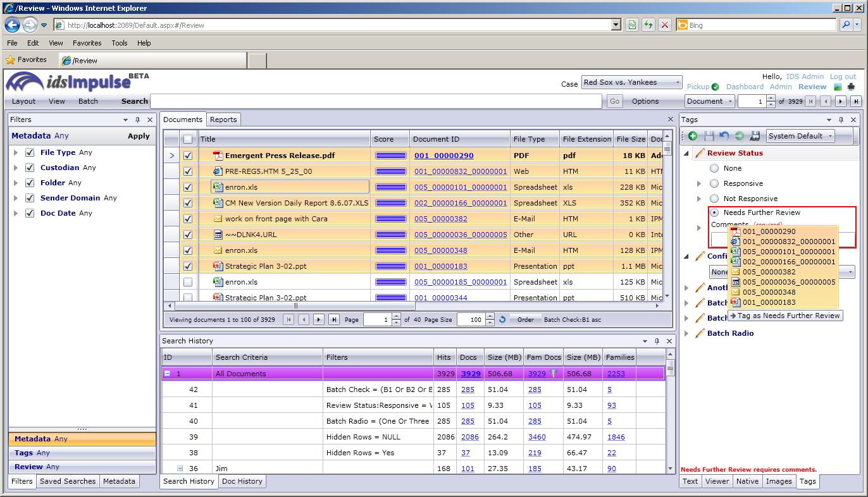The image size is (868, 497).
Task: Click the green add tag icon
Action: click(x=693, y=136)
